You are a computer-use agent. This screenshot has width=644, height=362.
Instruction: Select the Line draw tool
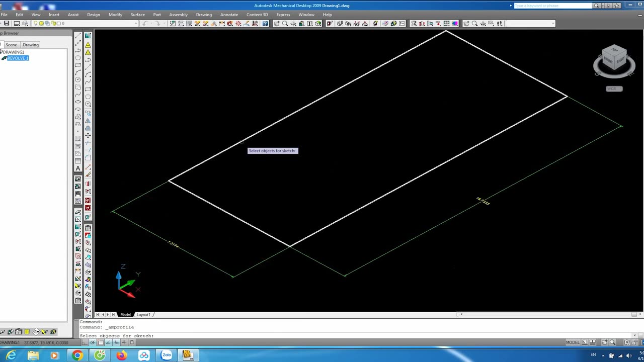pyautogui.click(x=78, y=36)
